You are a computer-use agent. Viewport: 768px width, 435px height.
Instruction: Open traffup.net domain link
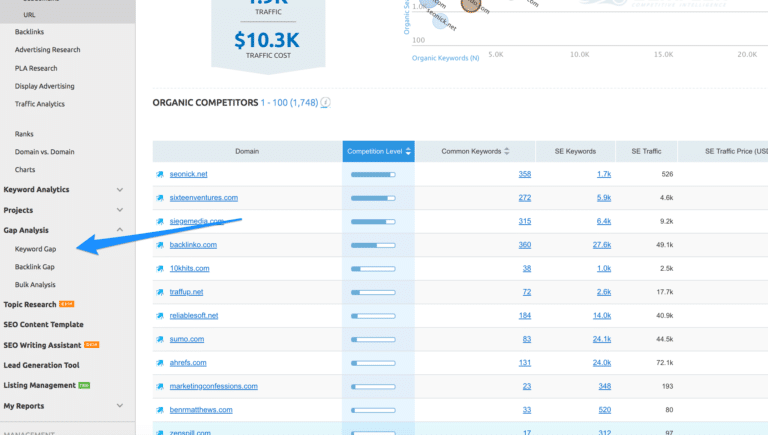(186, 292)
